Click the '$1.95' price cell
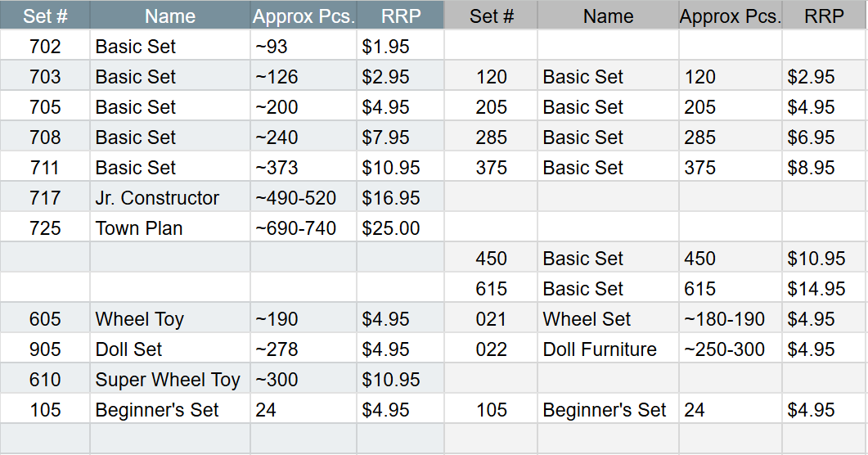This screenshot has height=455, width=868. [400, 47]
